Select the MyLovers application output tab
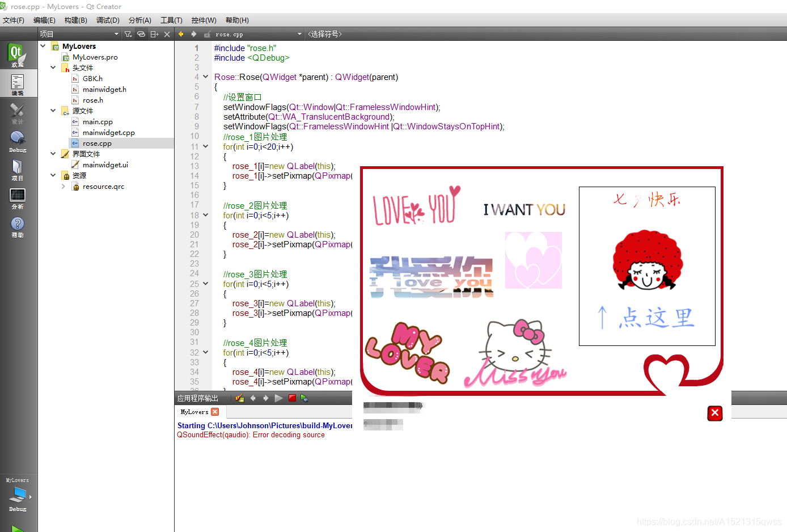 (x=194, y=412)
